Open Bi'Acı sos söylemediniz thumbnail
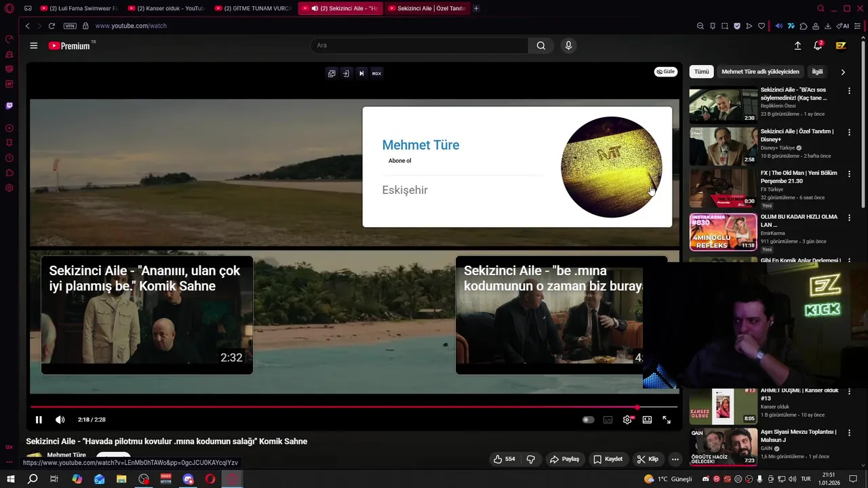Image resolution: width=868 pixels, height=488 pixels. pyautogui.click(x=723, y=104)
